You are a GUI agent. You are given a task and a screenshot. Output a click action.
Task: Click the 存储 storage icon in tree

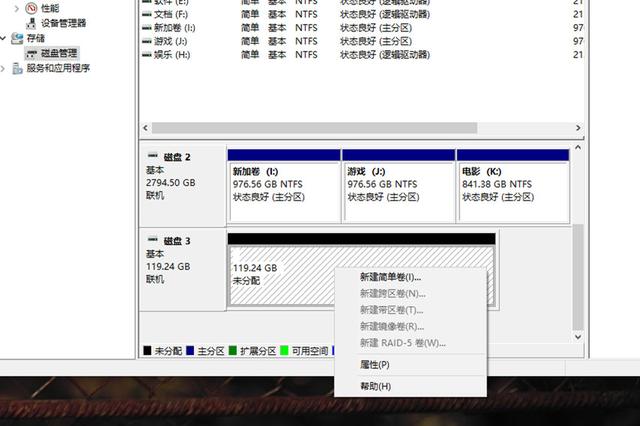point(17,38)
